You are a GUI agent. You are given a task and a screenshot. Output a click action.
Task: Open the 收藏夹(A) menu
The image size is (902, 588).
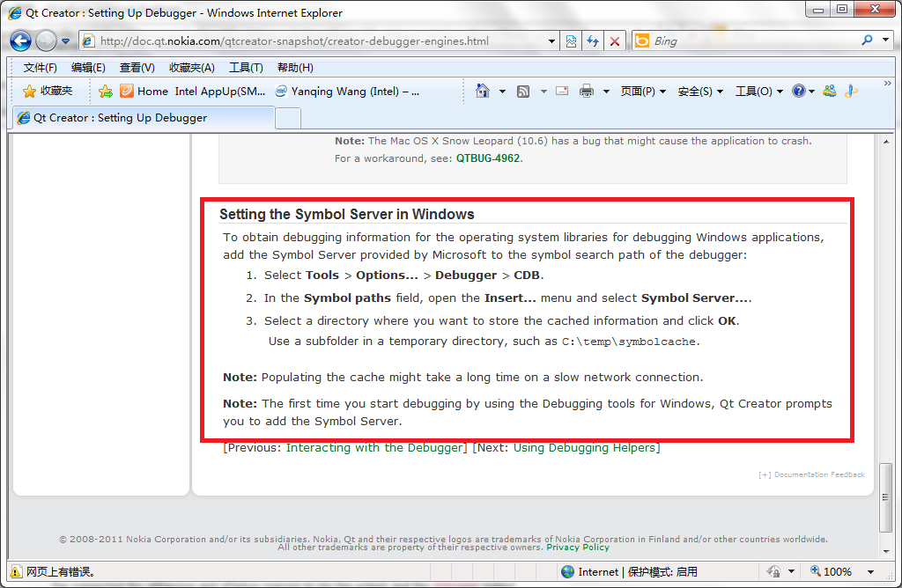(x=191, y=68)
